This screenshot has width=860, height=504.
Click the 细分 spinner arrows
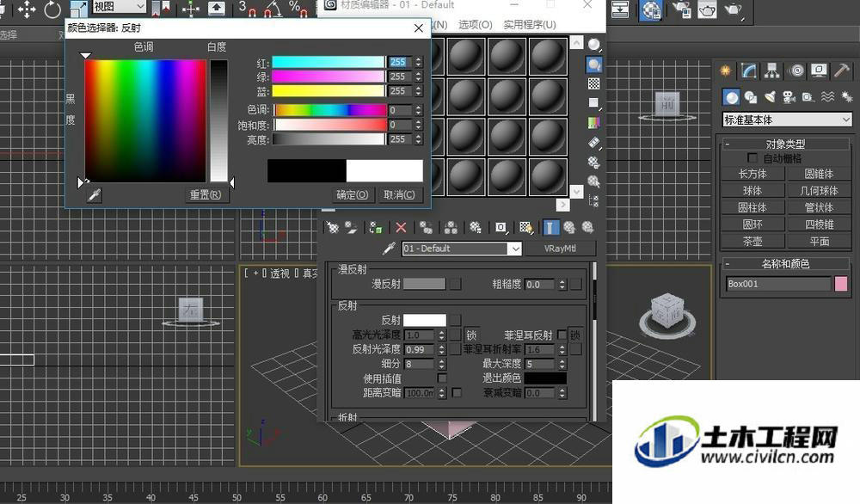tap(442, 364)
